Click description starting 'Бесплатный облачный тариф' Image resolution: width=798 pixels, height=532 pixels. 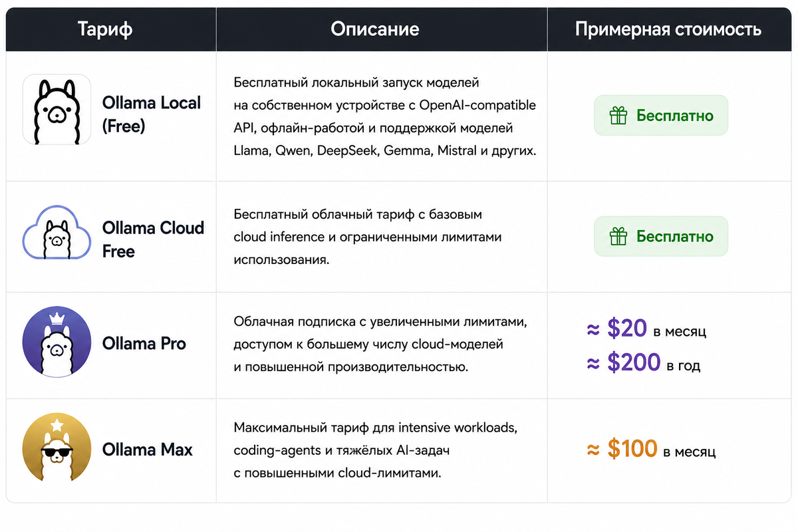tap(368, 237)
